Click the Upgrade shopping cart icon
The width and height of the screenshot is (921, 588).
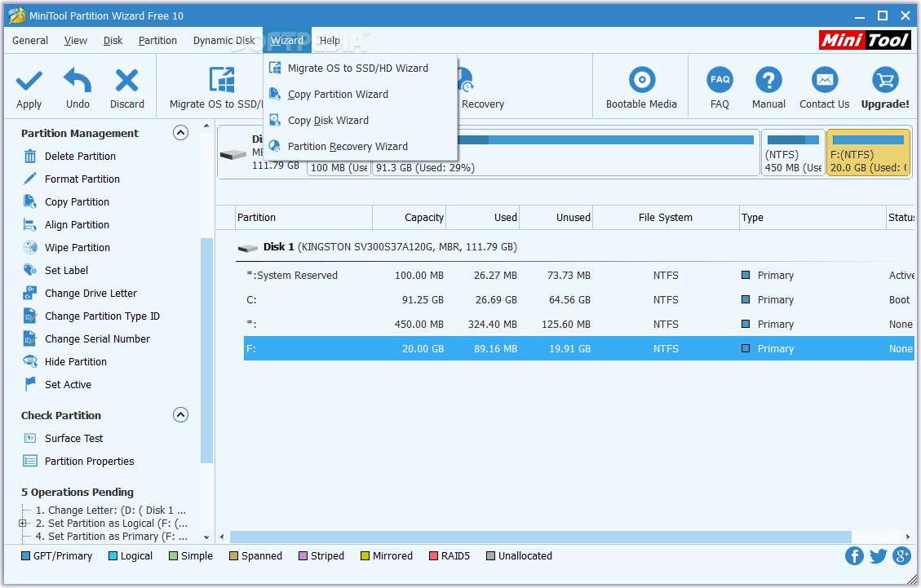click(x=885, y=80)
